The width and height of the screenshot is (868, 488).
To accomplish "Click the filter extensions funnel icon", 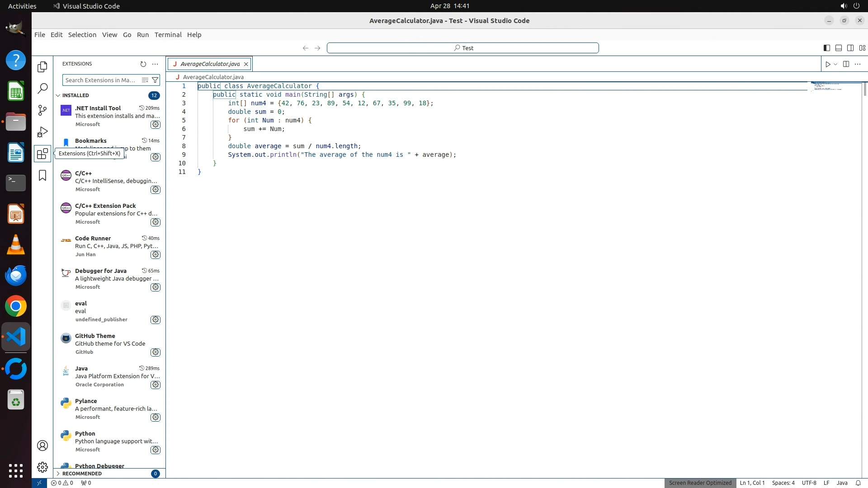I will coord(155,80).
